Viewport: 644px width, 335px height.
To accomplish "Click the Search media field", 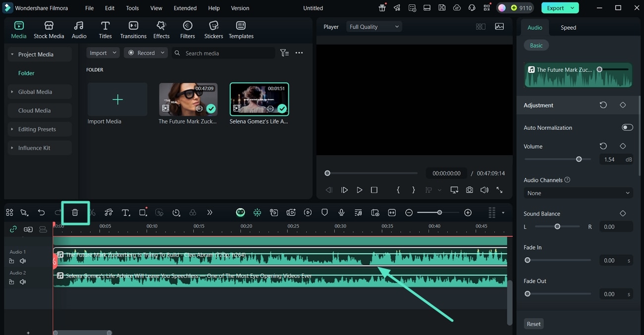I will 223,53.
